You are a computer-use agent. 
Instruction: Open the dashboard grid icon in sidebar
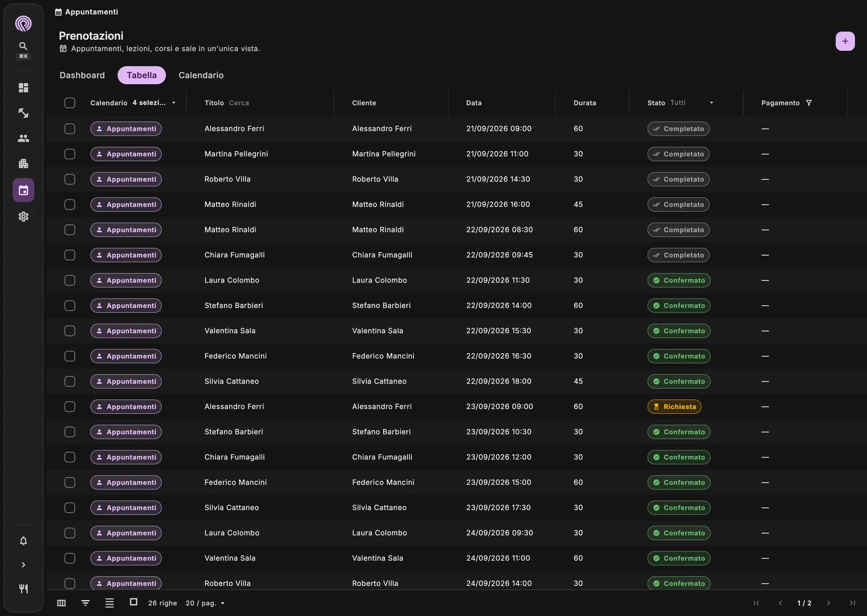[23, 88]
